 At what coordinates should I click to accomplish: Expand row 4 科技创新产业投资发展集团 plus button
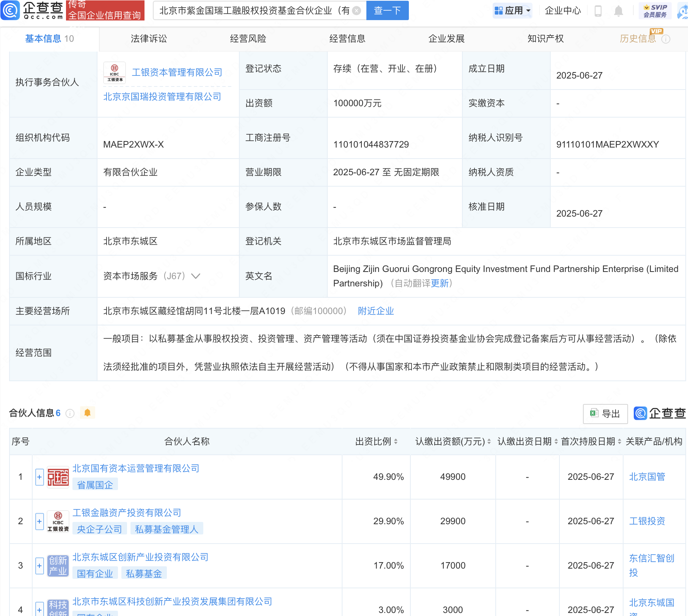[x=39, y=609]
